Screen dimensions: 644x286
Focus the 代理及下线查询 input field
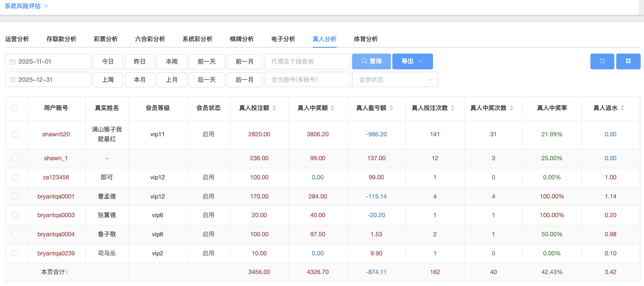[x=308, y=62]
